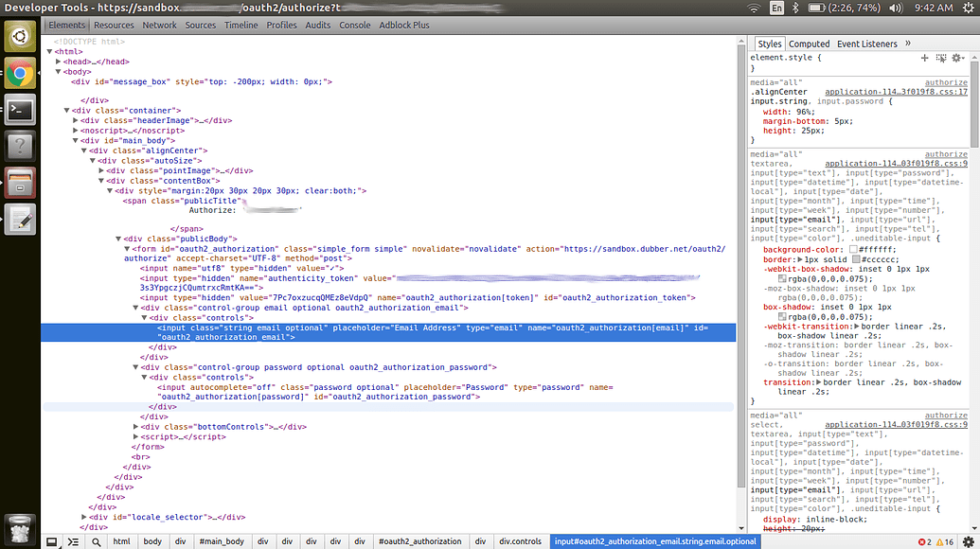This screenshot has width=980, height=549.
Task: Open the console drawer icon
Action: [73, 541]
